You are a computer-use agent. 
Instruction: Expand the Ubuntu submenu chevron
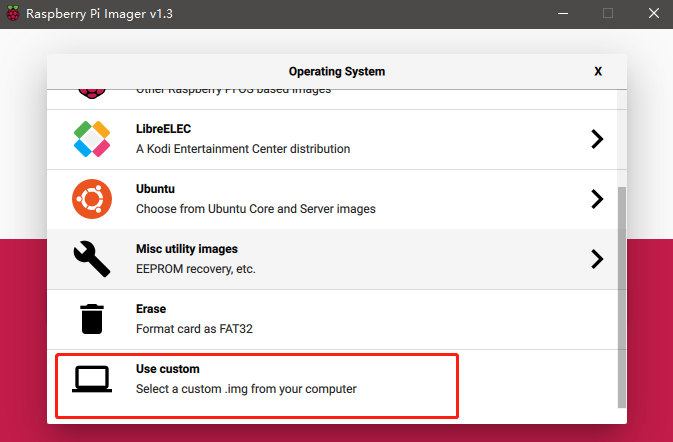click(x=597, y=199)
